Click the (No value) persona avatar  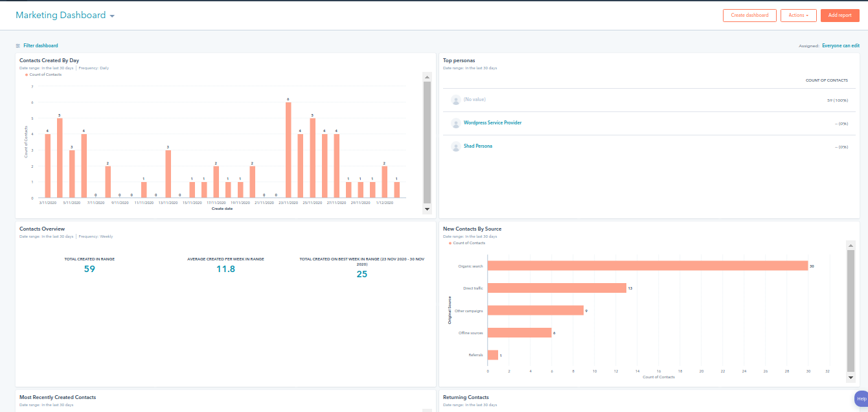coord(455,100)
